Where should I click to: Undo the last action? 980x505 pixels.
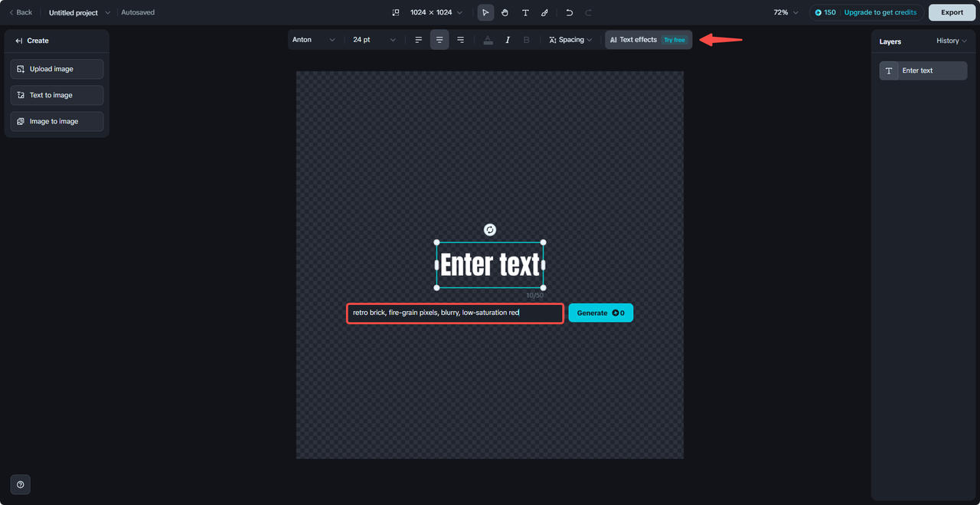tap(569, 12)
